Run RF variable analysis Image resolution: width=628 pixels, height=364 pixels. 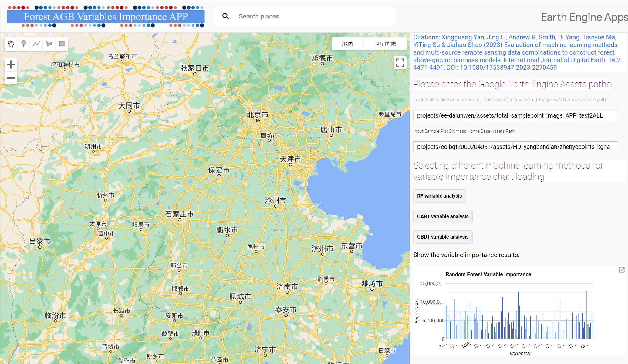[439, 196]
